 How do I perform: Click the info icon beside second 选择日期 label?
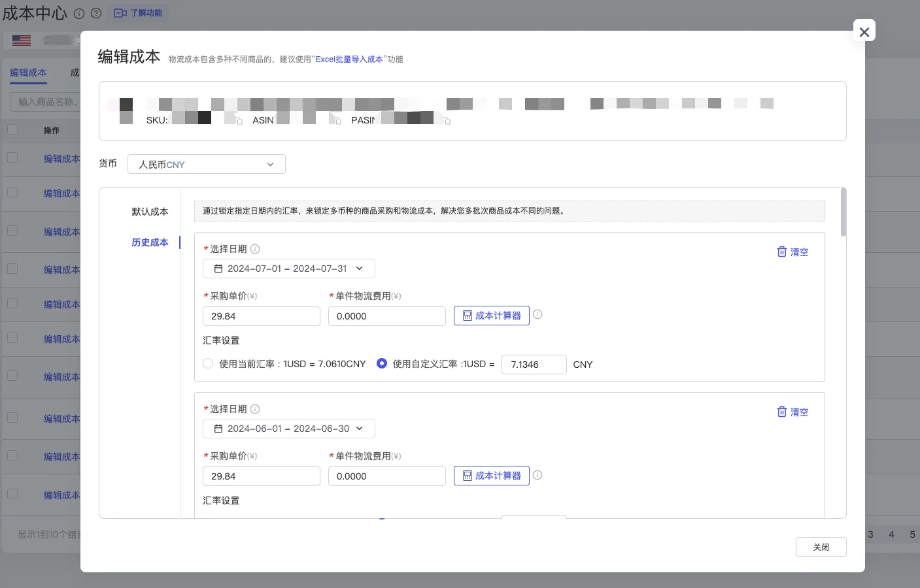(255, 409)
